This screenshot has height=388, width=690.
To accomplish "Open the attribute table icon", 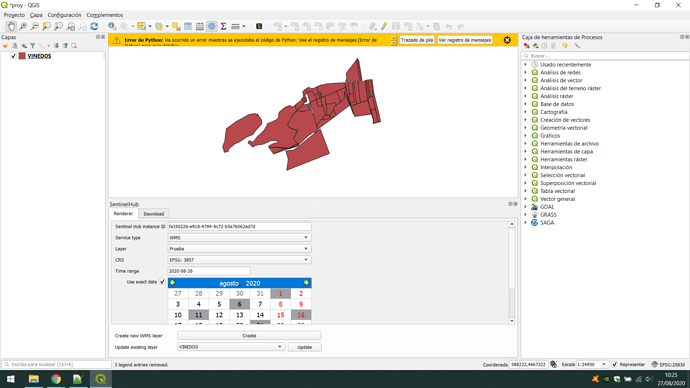I will [x=188, y=26].
